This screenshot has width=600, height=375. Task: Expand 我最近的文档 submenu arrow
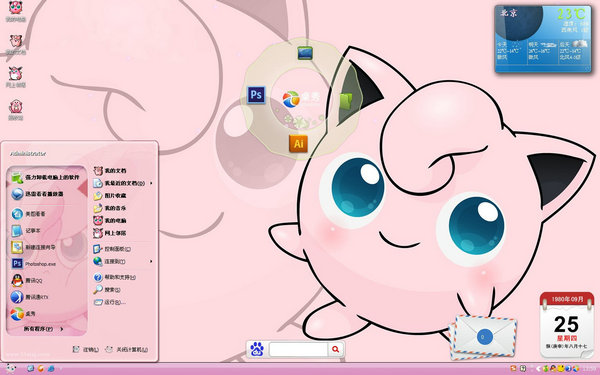click(x=151, y=183)
